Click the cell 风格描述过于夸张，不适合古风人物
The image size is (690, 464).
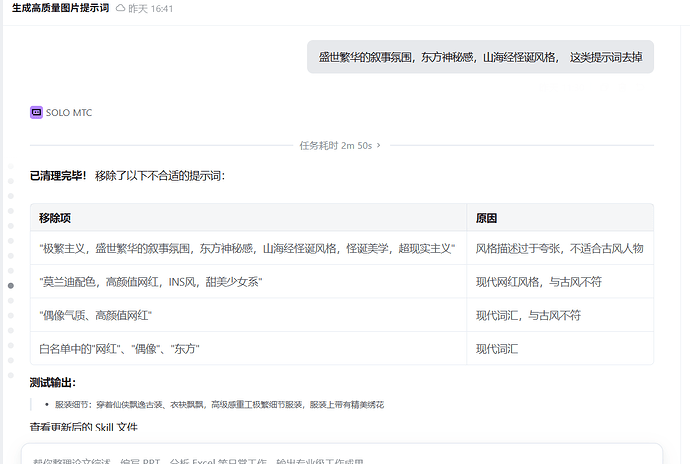[560, 248]
